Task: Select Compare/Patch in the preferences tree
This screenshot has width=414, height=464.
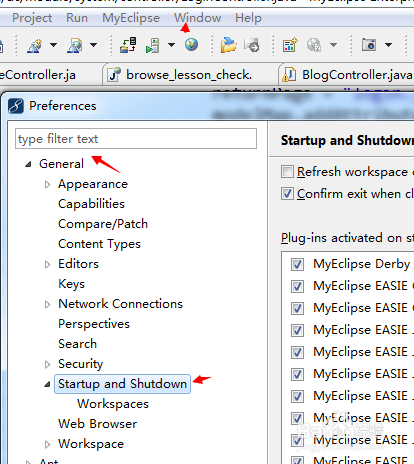Action: click(x=103, y=224)
